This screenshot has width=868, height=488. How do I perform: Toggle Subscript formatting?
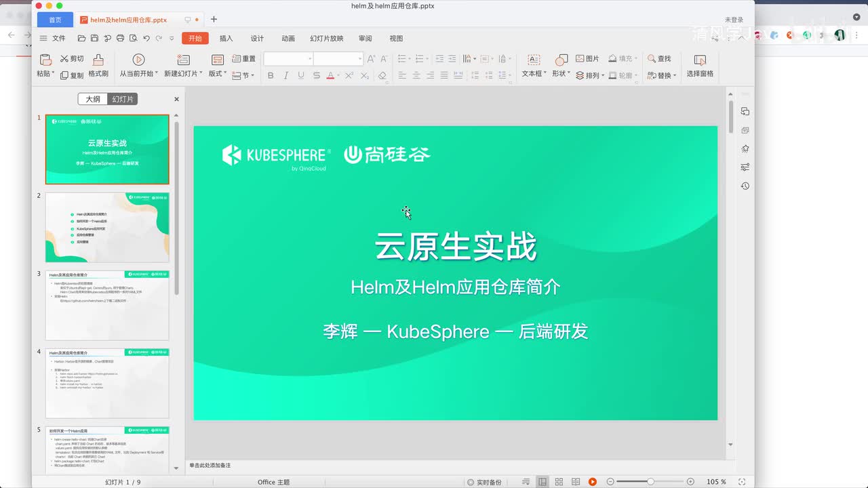(x=364, y=75)
